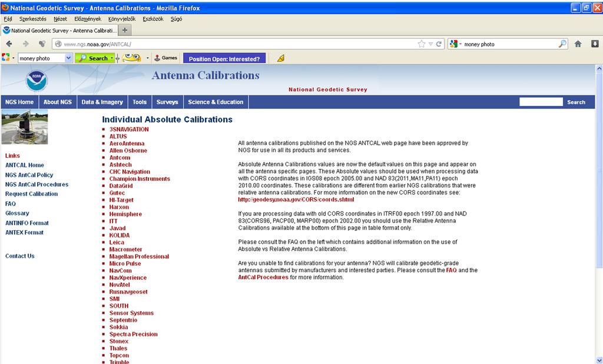Click the browser Back arrow
The image size is (603, 364).
[9, 44]
